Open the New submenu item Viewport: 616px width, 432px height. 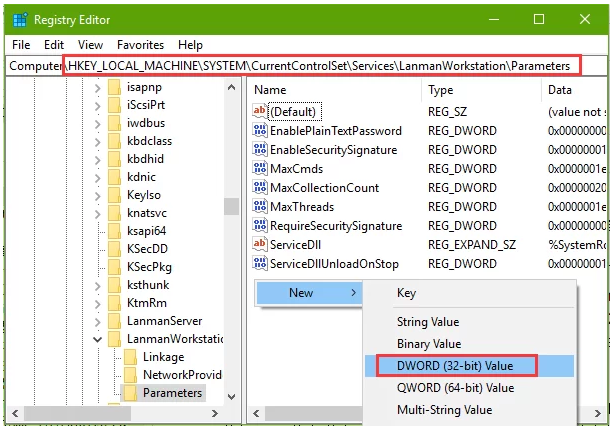309,293
